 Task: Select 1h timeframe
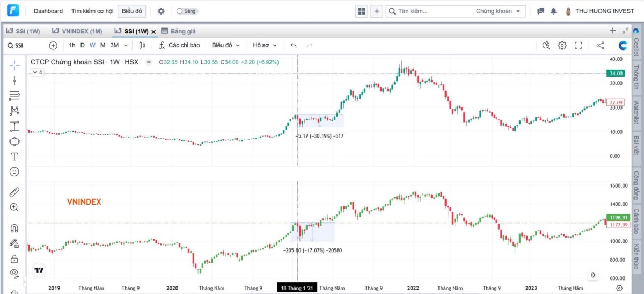pos(72,45)
